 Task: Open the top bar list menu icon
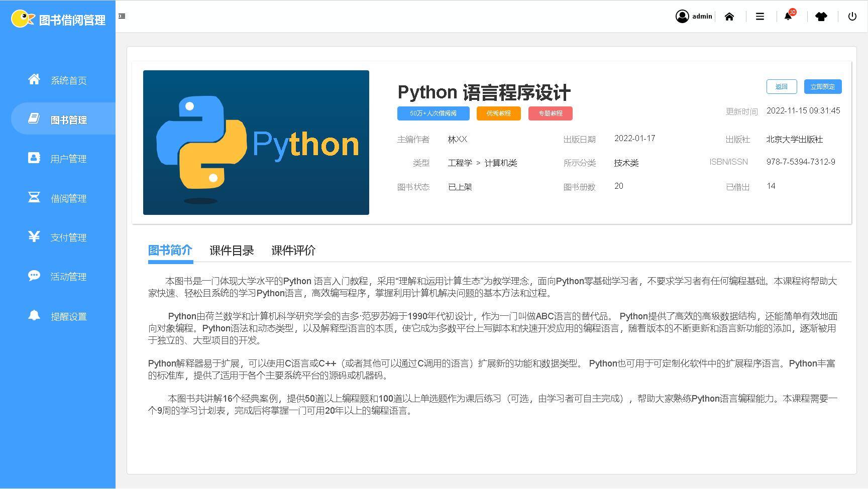coord(760,17)
